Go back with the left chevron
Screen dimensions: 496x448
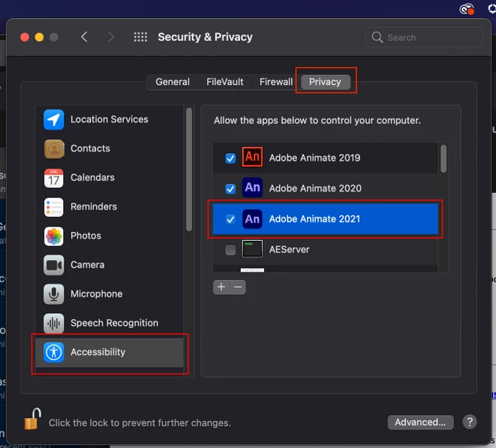click(84, 37)
